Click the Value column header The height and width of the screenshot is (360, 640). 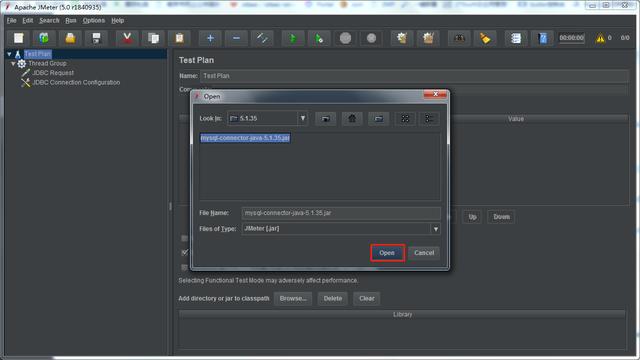516,119
